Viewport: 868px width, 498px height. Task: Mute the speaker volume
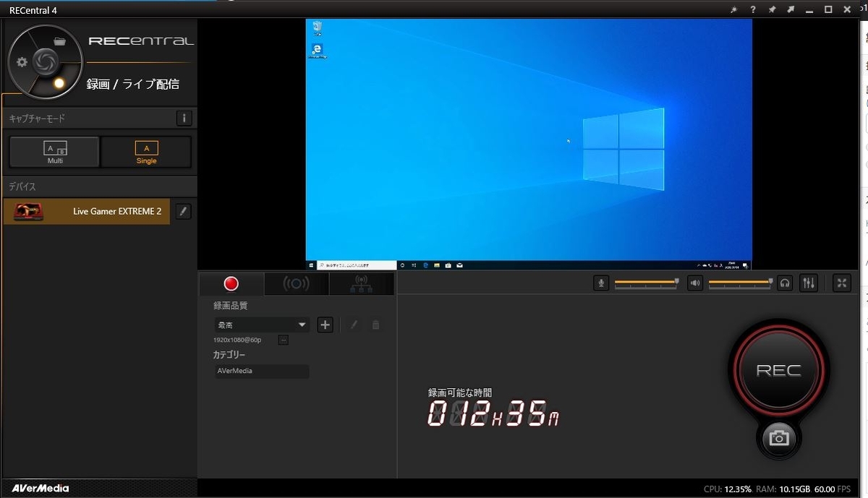695,283
